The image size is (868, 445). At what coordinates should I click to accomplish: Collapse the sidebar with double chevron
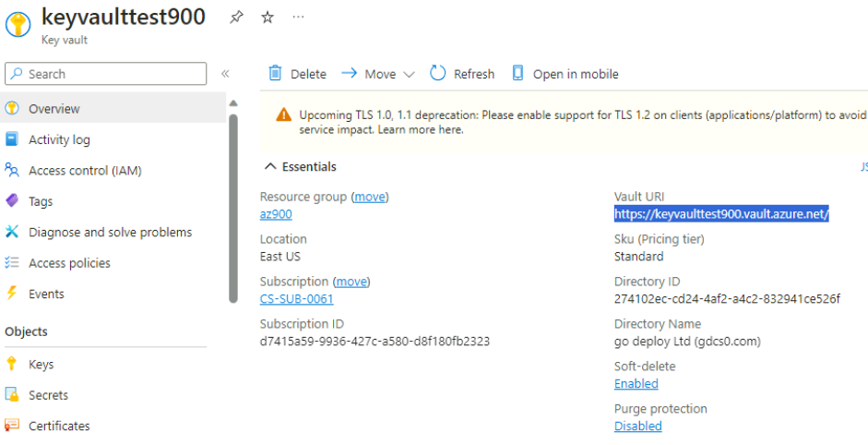[x=225, y=74]
